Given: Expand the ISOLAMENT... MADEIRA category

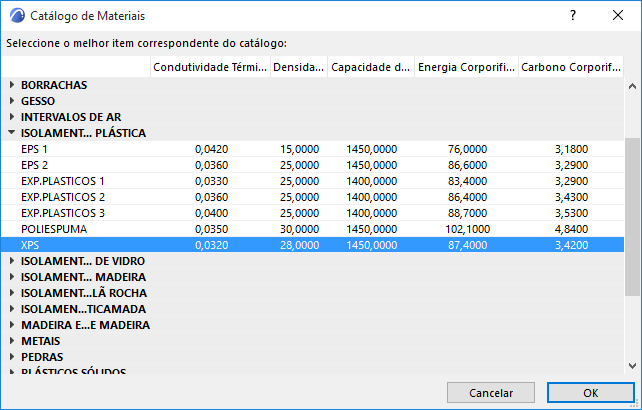Looking at the screenshot, I should pos(12,277).
